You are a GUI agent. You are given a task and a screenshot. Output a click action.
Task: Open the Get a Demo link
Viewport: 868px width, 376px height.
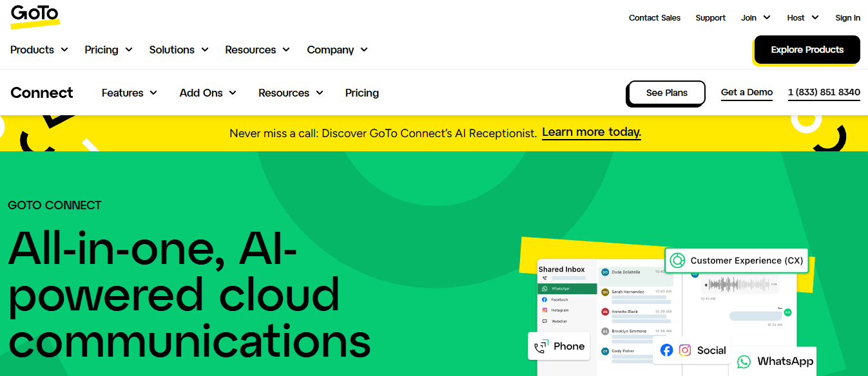[747, 93]
